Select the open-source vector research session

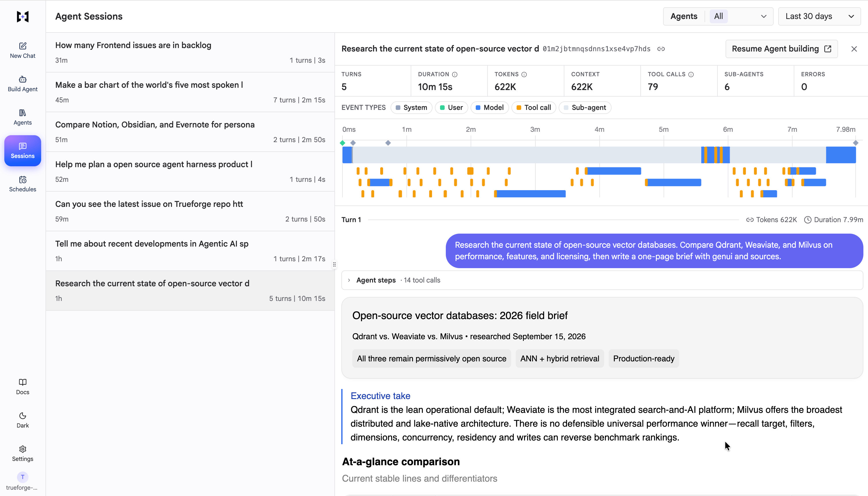tap(190, 291)
